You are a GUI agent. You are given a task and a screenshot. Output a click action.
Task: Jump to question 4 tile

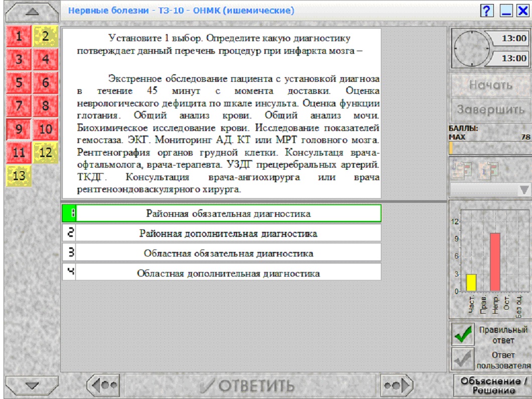click(46, 59)
